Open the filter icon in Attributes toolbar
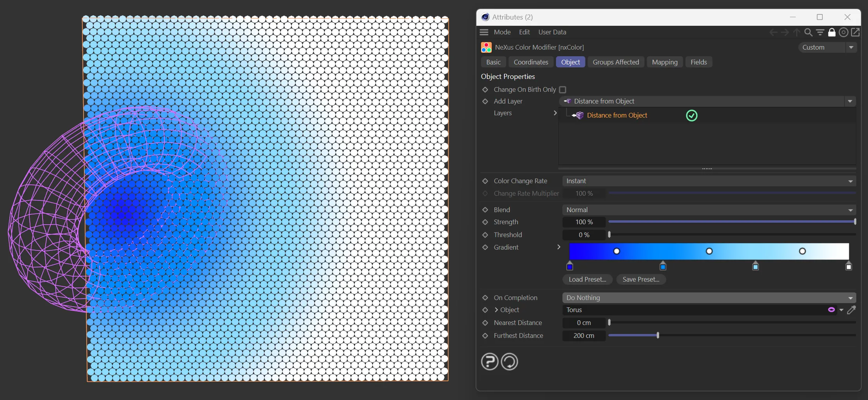The width and height of the screenshot is (868, 400). [820, 32]
